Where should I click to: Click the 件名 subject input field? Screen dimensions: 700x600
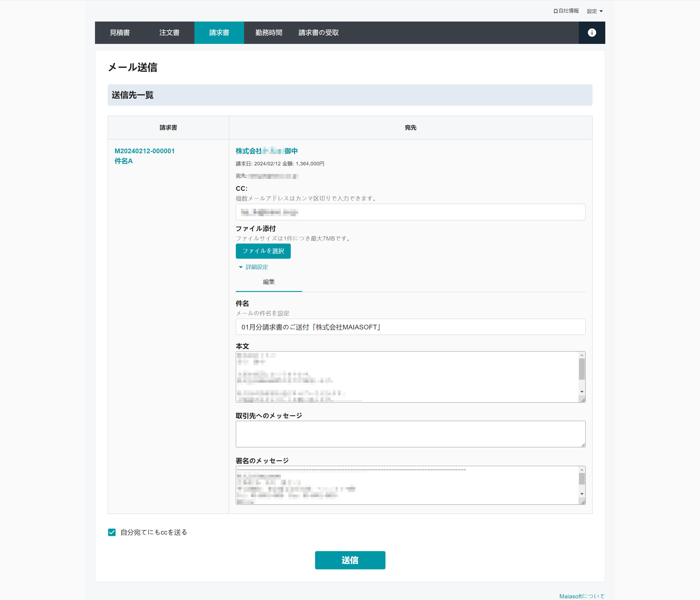coord(410,327)
